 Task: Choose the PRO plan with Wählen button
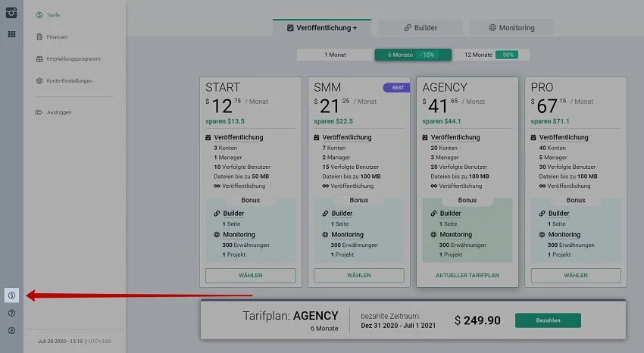[576, 276]
